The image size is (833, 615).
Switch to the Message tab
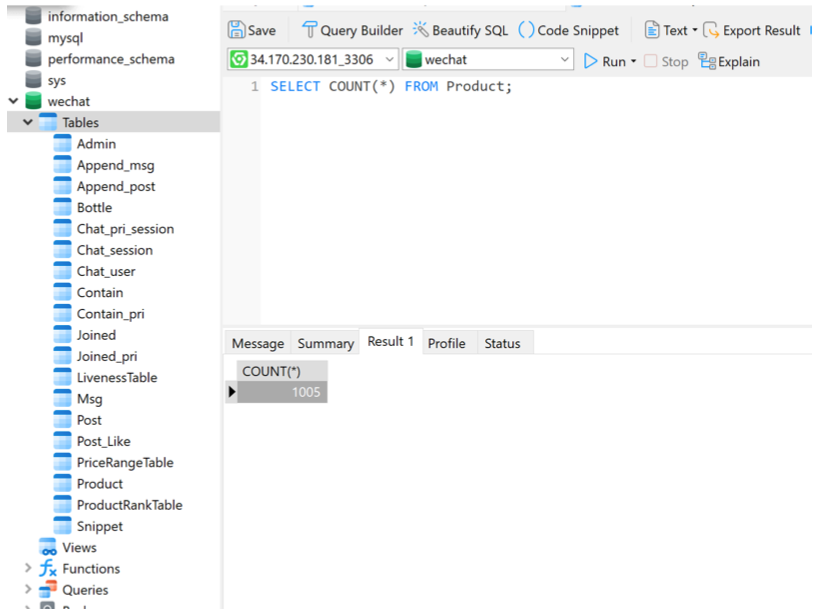point(258,343)
